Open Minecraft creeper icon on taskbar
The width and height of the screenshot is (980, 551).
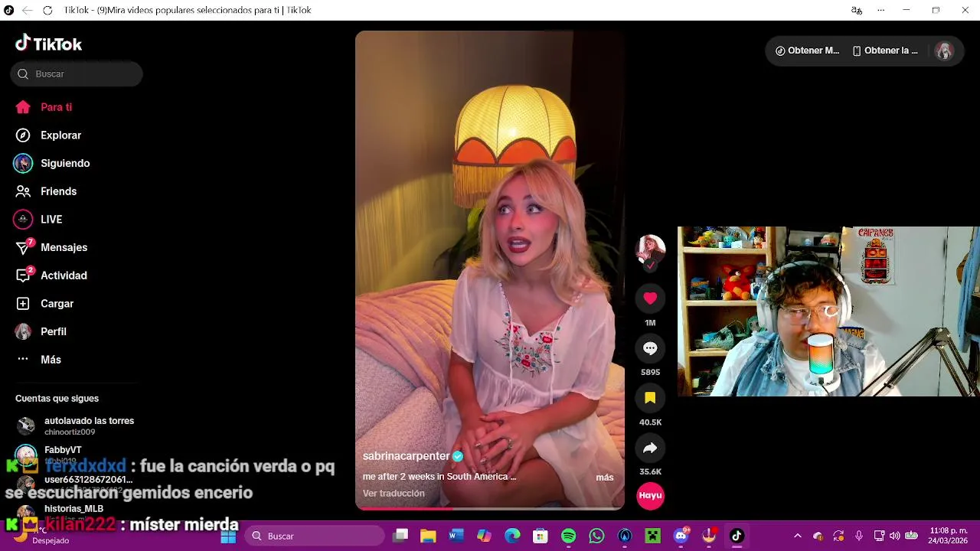tap(652, 536)
